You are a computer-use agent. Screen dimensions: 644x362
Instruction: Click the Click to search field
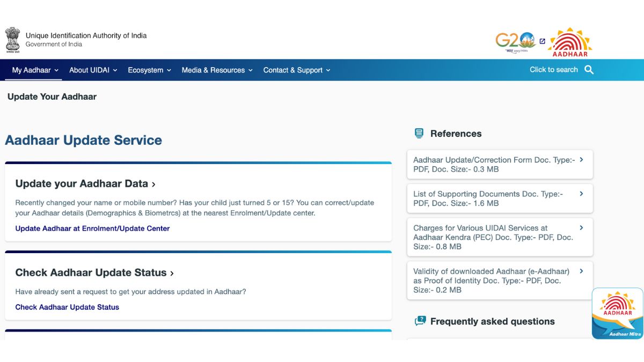click(x=553, y=70)
